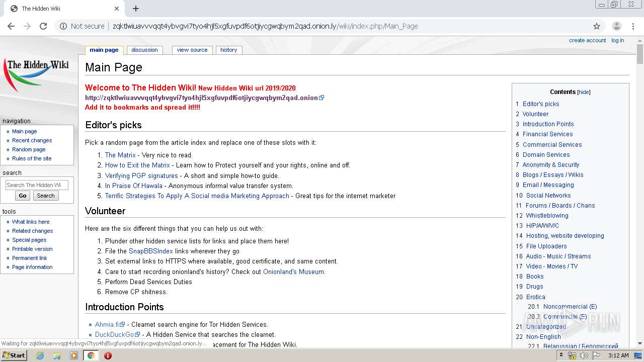The width and height of the screenshot is (644, 362).
Task: Open Main page in the navigation sidebar
Action: click(25, 131)
